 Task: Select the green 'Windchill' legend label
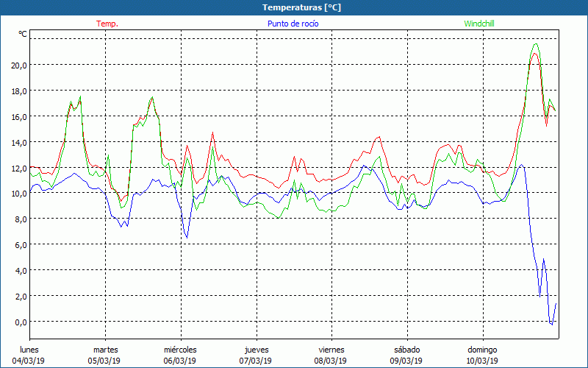point(479,24)
